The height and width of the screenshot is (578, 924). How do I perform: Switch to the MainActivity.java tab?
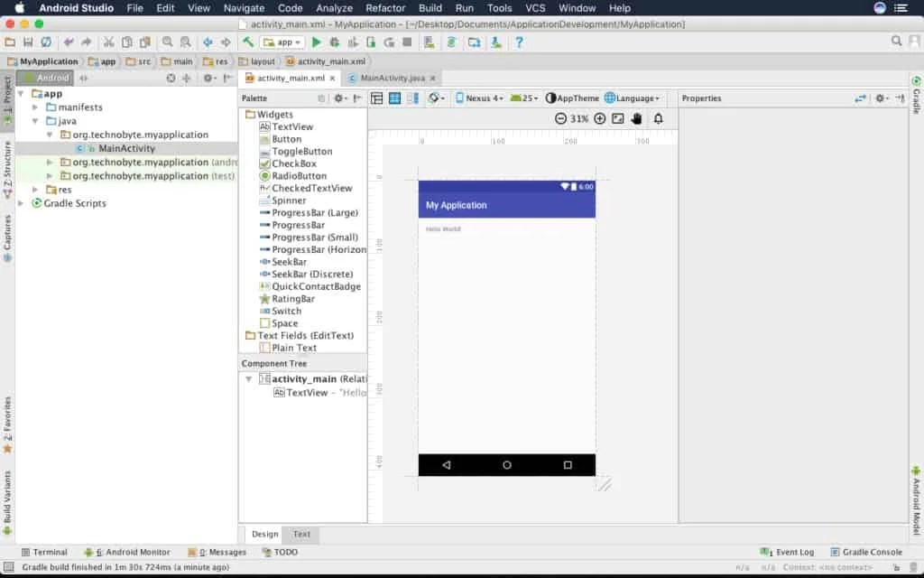pyautogui.click(x=393, y=78)
